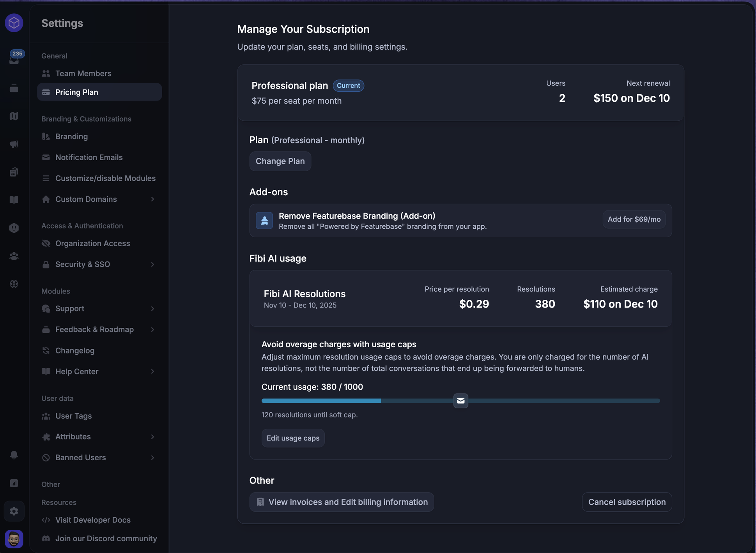This screenshot has width=756, height=553.
Task: Click the Organization Access eye-slash icon
Action: (46, 244)
